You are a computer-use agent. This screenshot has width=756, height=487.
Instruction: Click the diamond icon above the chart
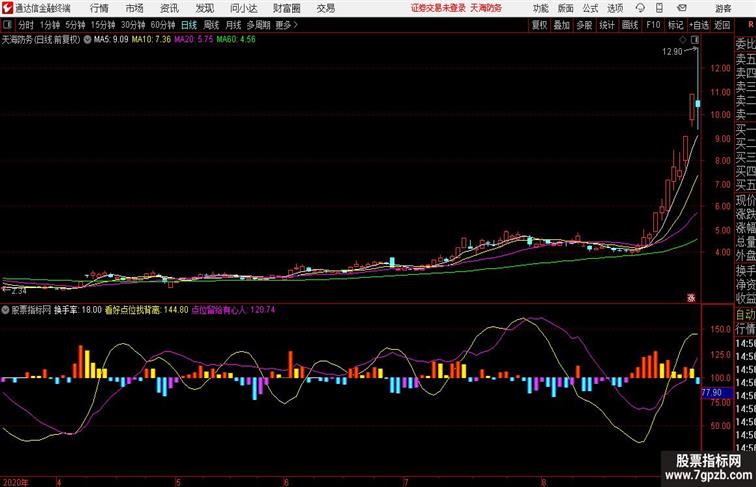click(683, 40)
